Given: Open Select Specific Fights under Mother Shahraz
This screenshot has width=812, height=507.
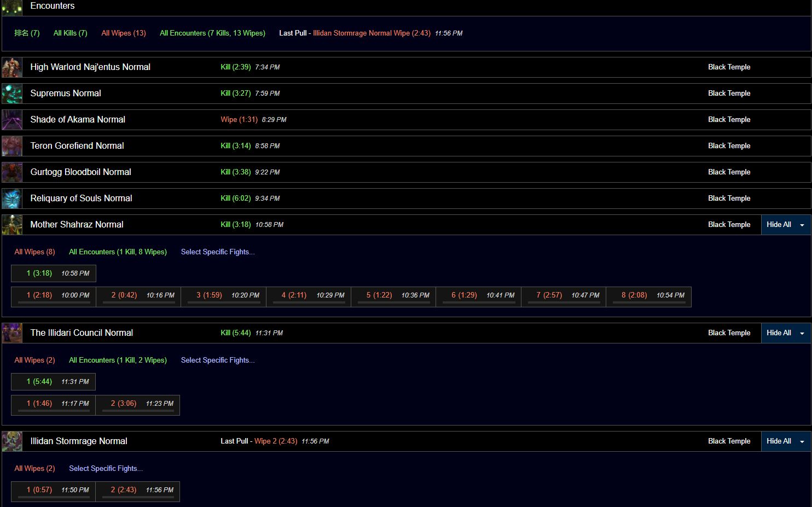Looking at the screenshot, I should click(x=218, y=252).
